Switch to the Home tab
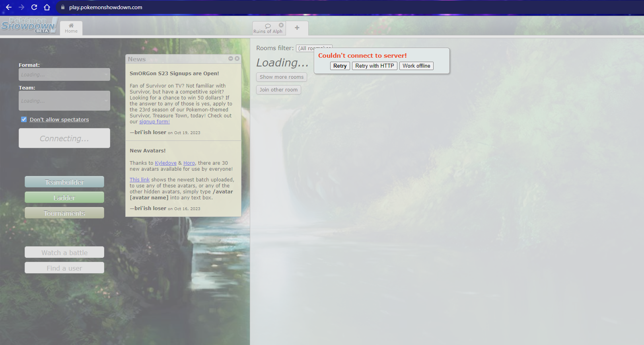Viewport: 644px width, 345px height. pos(71,28)
